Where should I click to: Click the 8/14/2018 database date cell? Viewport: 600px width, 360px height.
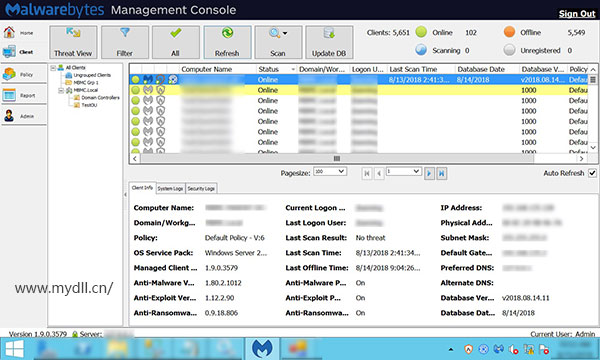(473, 80)
